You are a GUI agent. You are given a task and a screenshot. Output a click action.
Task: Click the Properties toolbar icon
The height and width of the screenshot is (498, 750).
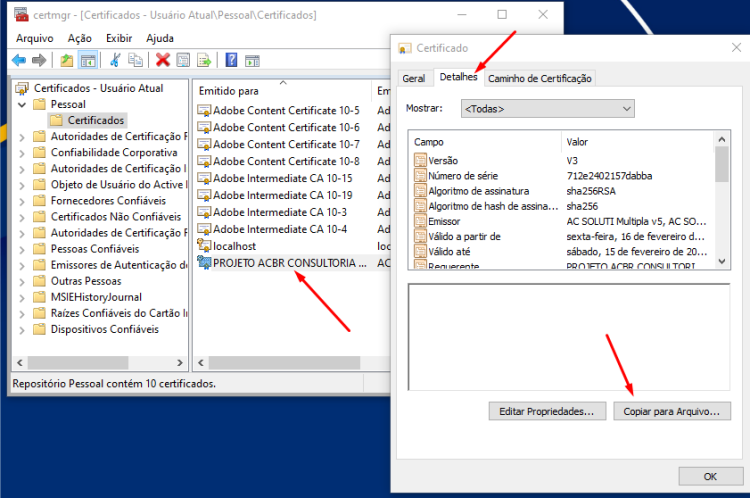pos(183,60)
